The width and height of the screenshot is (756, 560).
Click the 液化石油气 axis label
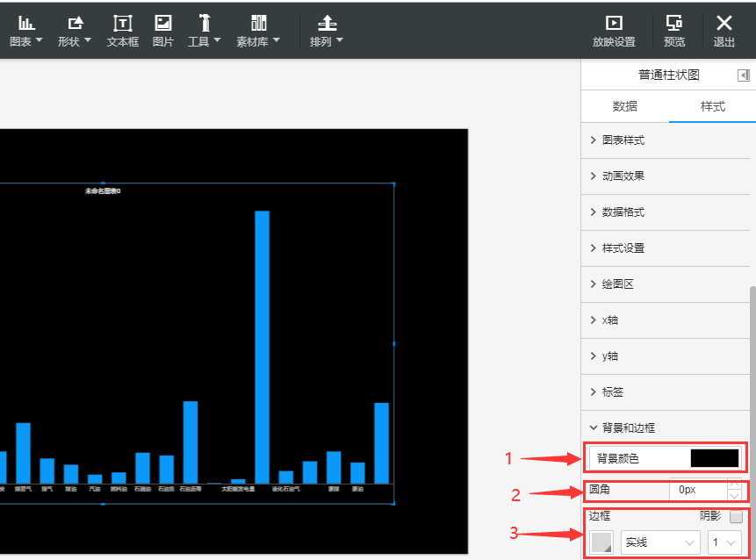click(286, 489)
